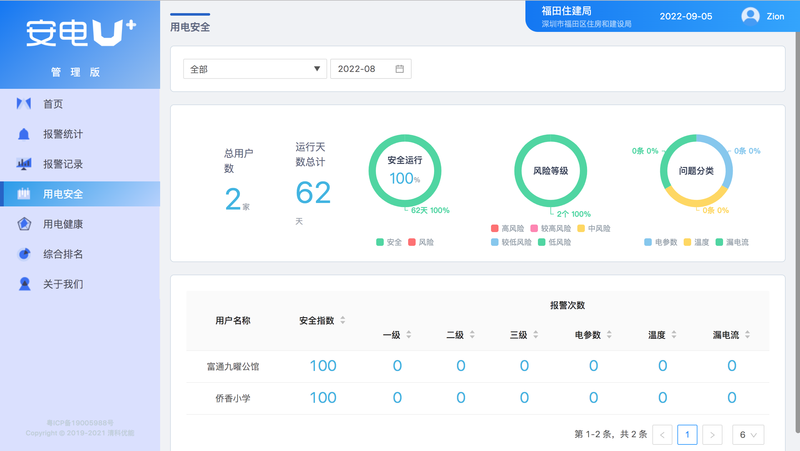Viewport: 800px width, 451px height.
Task: Click 第 1-2 条, 共 2 条 pagination text
Action: [611, 434]
